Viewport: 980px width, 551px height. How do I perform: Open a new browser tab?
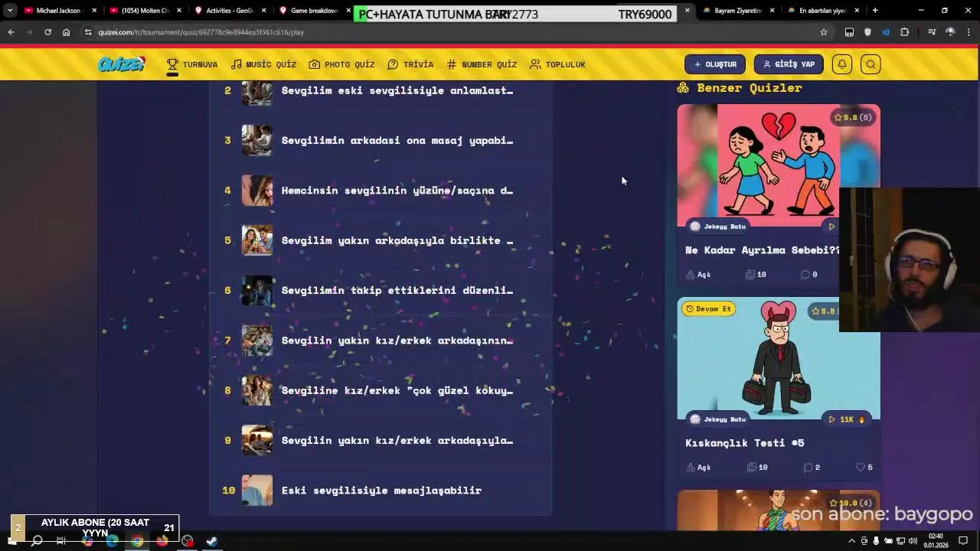[x=875, y=11]
